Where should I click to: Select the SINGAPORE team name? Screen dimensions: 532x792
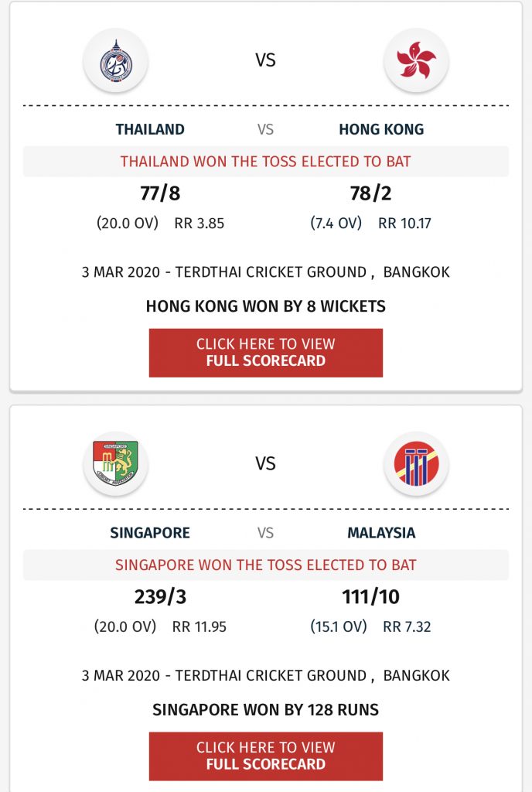pos(150,533)
